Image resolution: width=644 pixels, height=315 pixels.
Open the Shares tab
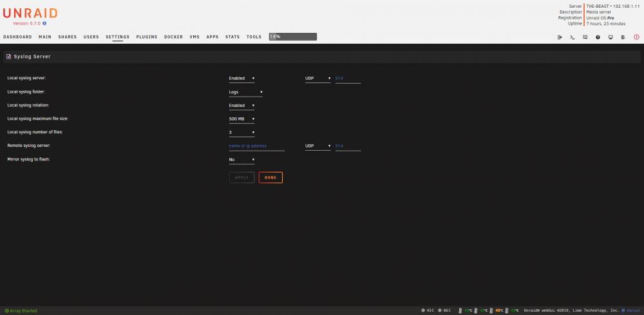tap(68, 37)
